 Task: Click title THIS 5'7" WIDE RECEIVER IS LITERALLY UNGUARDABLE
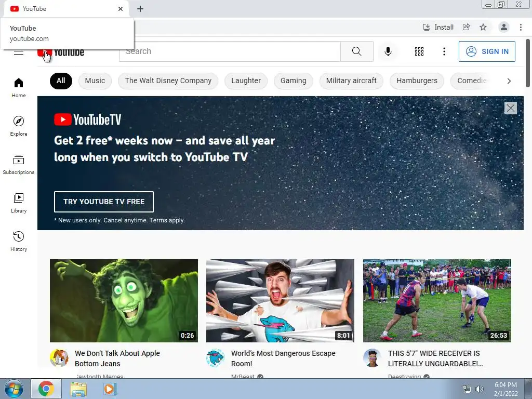(435, 358)
